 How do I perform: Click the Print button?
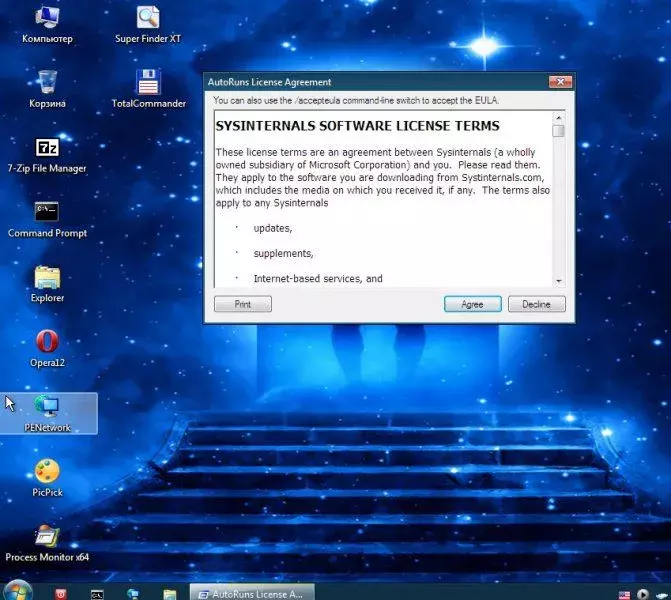click(x=243, y=304)
